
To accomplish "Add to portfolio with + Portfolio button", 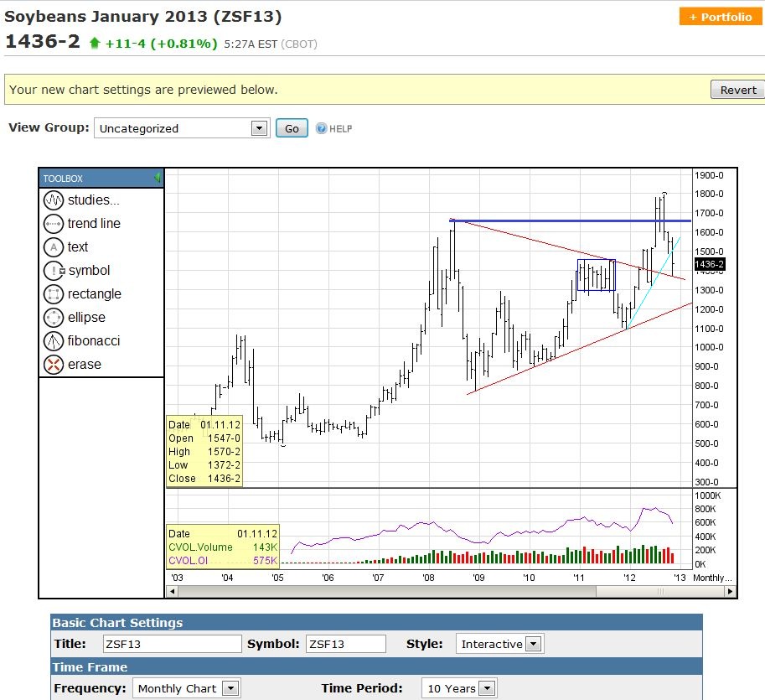I will [x=720, y=17].
